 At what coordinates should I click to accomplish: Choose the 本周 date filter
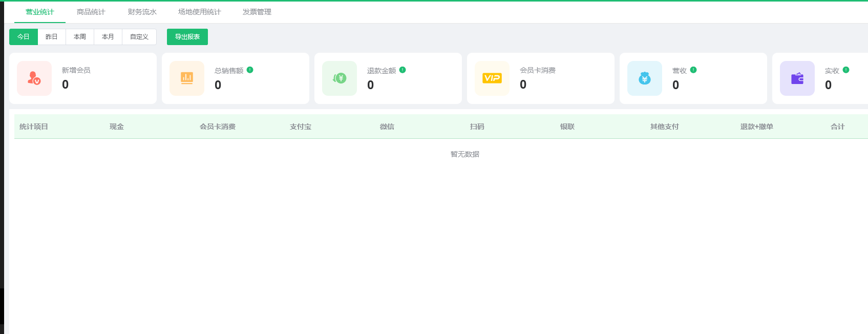click(x=80, y=37)
